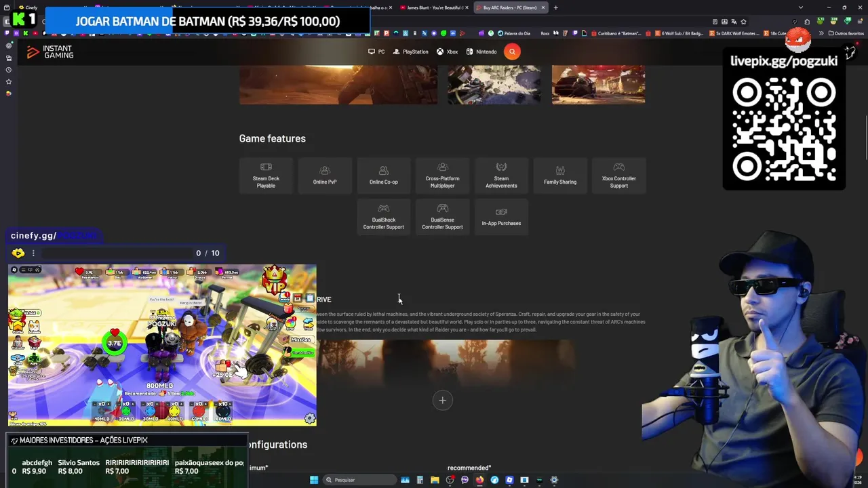Open the tab list dropdown arrow
868x488 pixels.
point(800,7)
